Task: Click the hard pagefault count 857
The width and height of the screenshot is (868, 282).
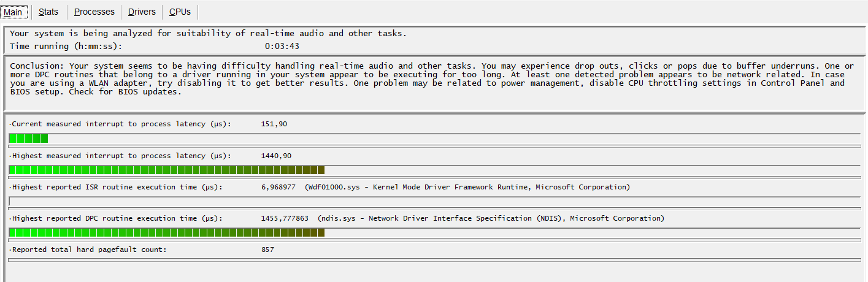Action: pos(267,250)
